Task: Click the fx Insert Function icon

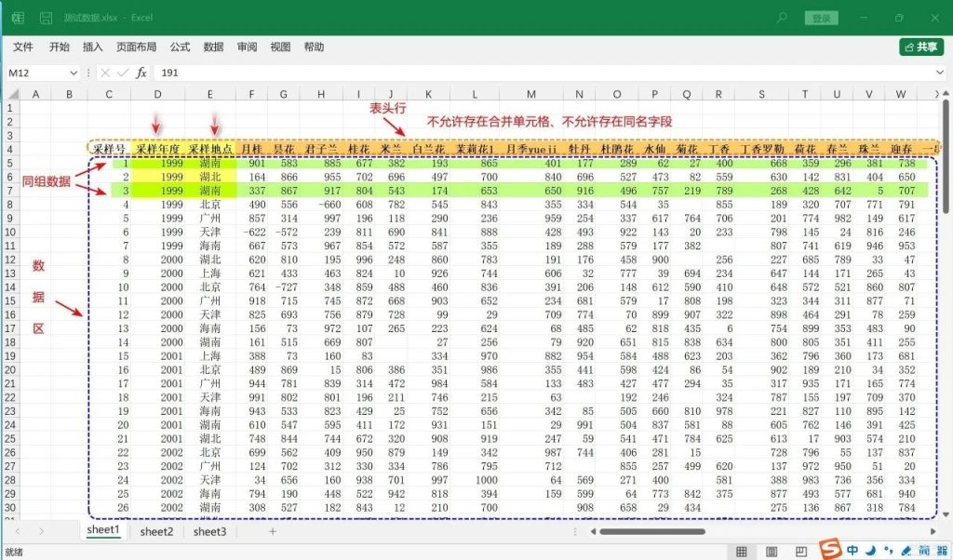Action: pyautogui.click(x=142, y=73)
